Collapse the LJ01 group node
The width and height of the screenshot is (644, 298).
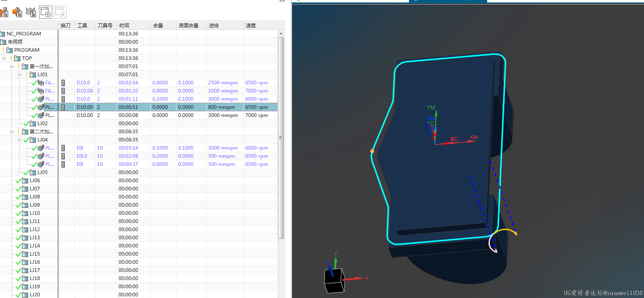tap(19, 75)
